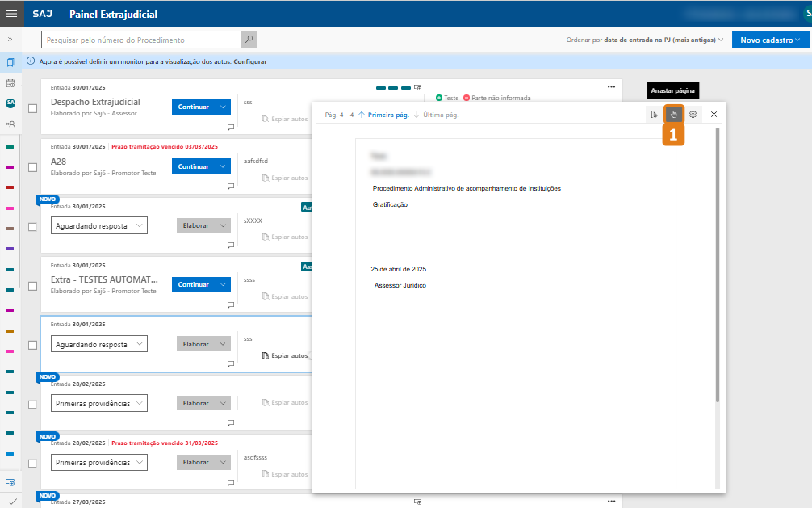Viewport: 812px width, 508px height.
Task: Activate the drag page hand tool
Action: click(673, 115)
